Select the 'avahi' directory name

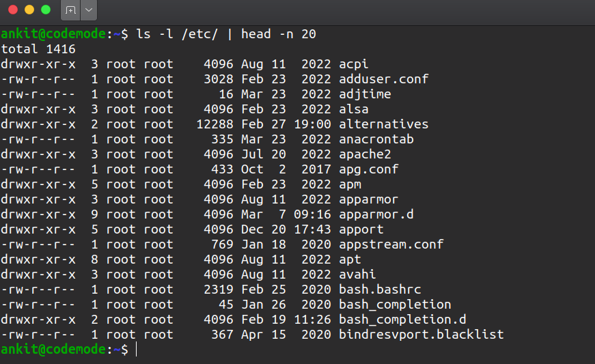pos(357,275)
